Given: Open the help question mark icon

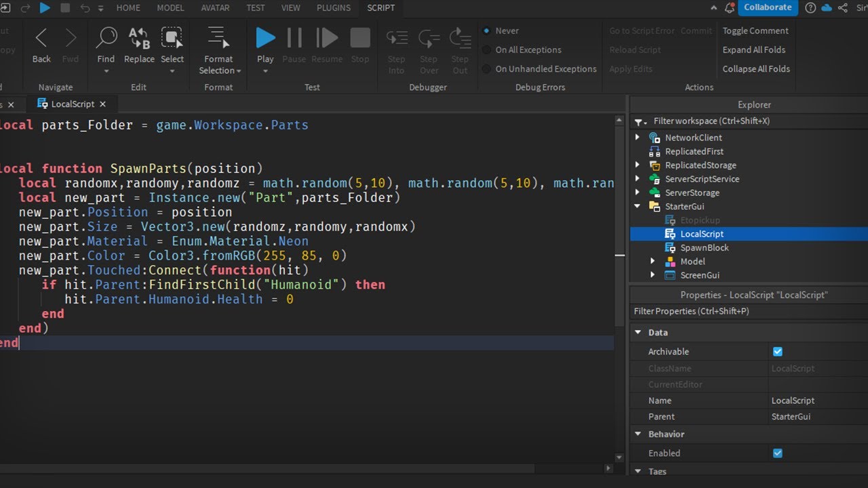Looking at the screenshot, I should [810, 8].
